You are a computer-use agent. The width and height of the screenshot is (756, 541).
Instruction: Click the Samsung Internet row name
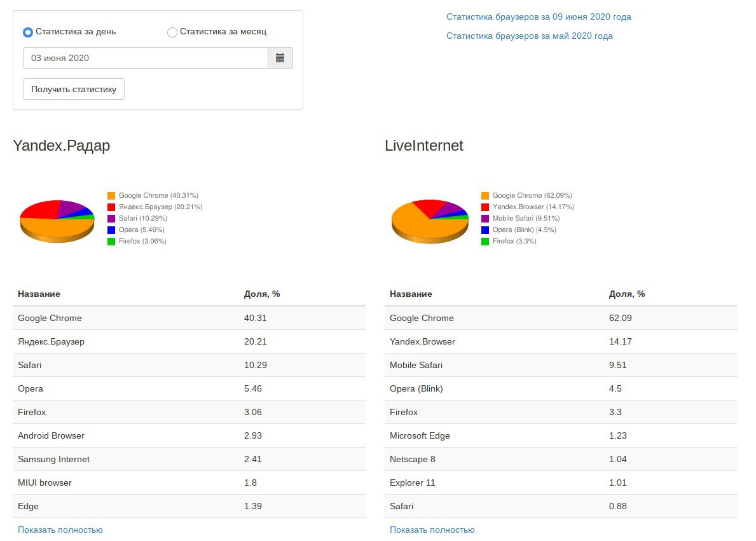click(x=53, y=459)
